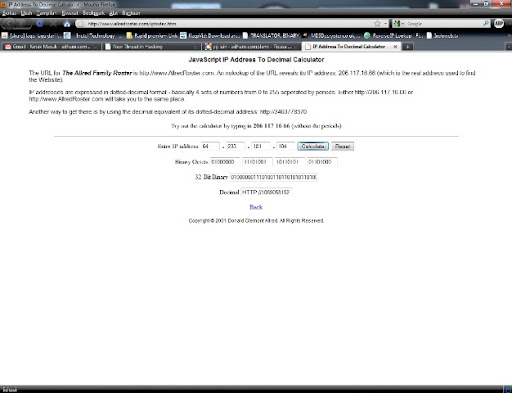The width and height of the screenshot is (512, 393).
Task: Click the fourth IP octet field containing 104
Action: tap(286, 146)
